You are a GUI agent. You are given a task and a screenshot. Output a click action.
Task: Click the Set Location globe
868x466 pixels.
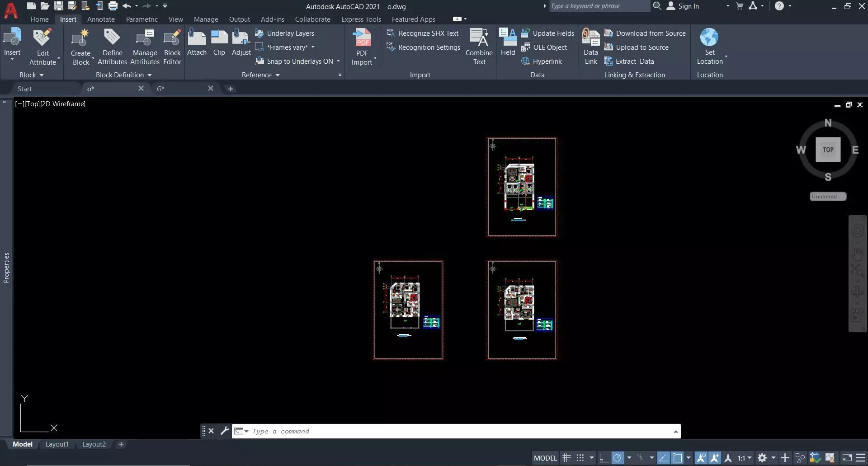click(710, 47)
